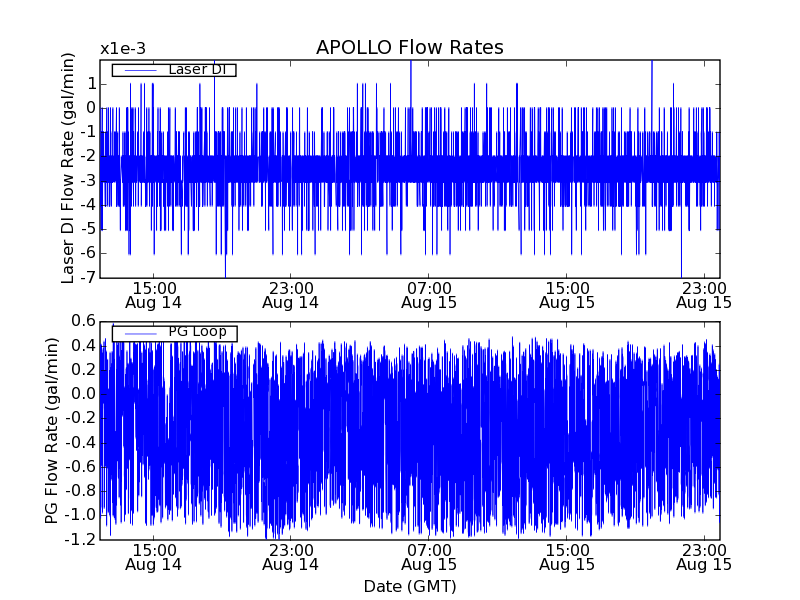Click the -7 y-axis tick on top plot
800x600 pixels.
88,278
